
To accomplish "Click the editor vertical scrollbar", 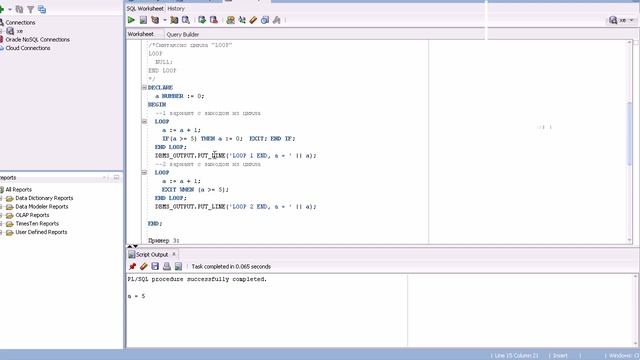I will (629, 133).
